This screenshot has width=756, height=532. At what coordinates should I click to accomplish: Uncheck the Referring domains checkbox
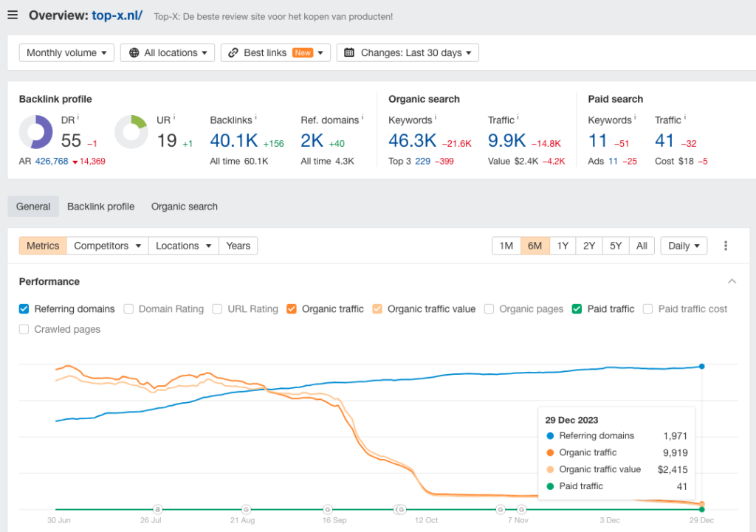pos(24,309)
